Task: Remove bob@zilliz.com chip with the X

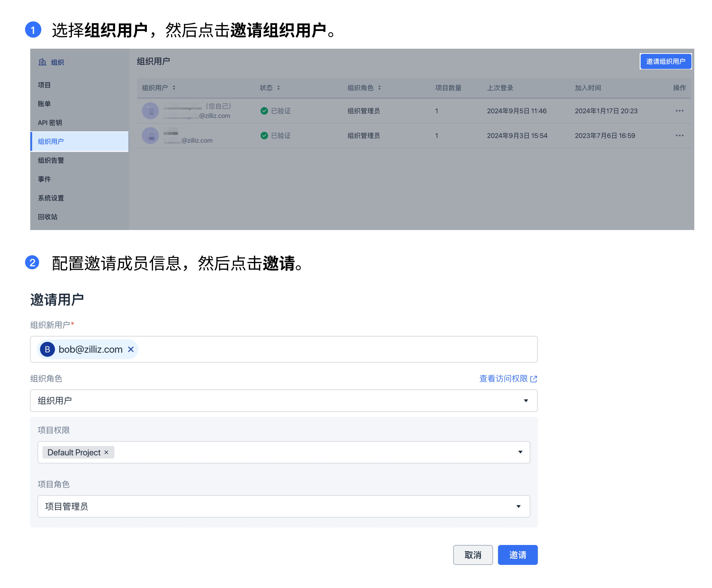Action: point(131,349)
